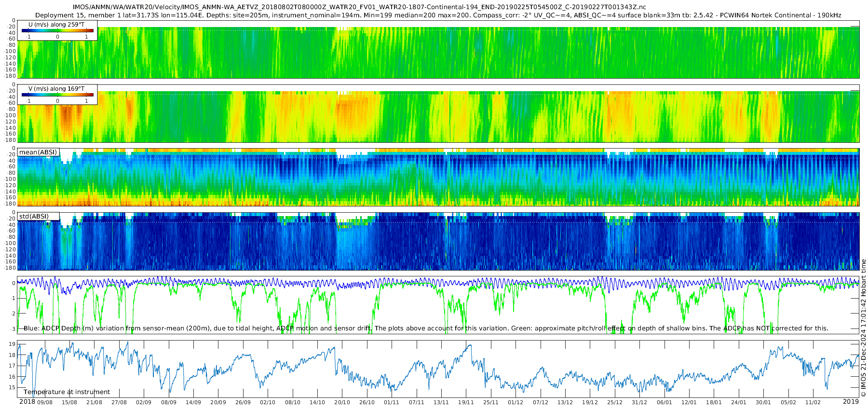
Task: Click the 2019 year label on time axis
Action: click(x=851, y=402)
